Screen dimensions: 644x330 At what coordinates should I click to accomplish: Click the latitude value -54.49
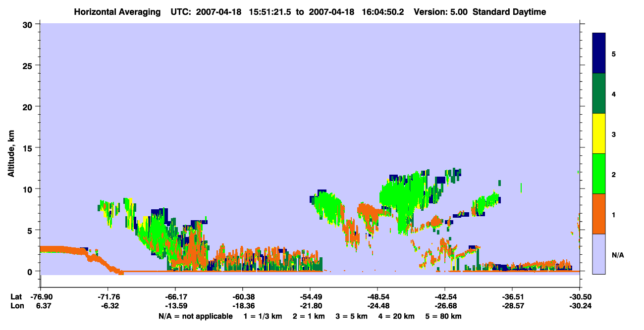pos(310,297)
